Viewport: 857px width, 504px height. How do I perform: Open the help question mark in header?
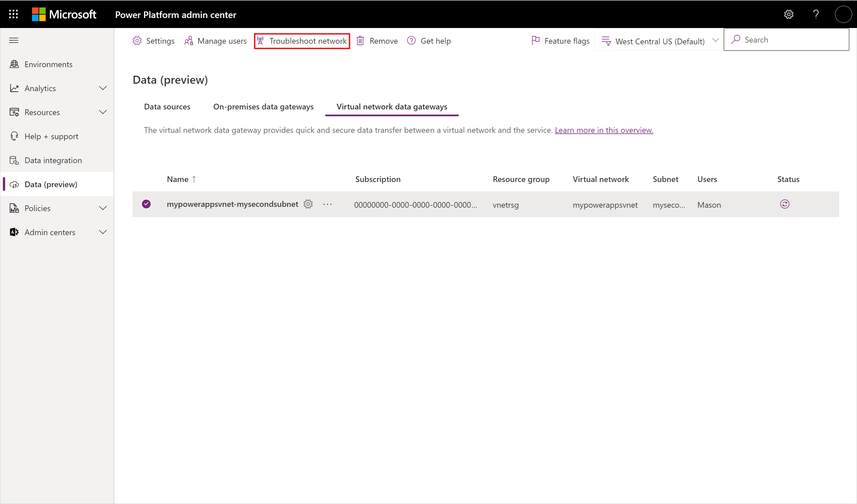(x=816, y=14)
